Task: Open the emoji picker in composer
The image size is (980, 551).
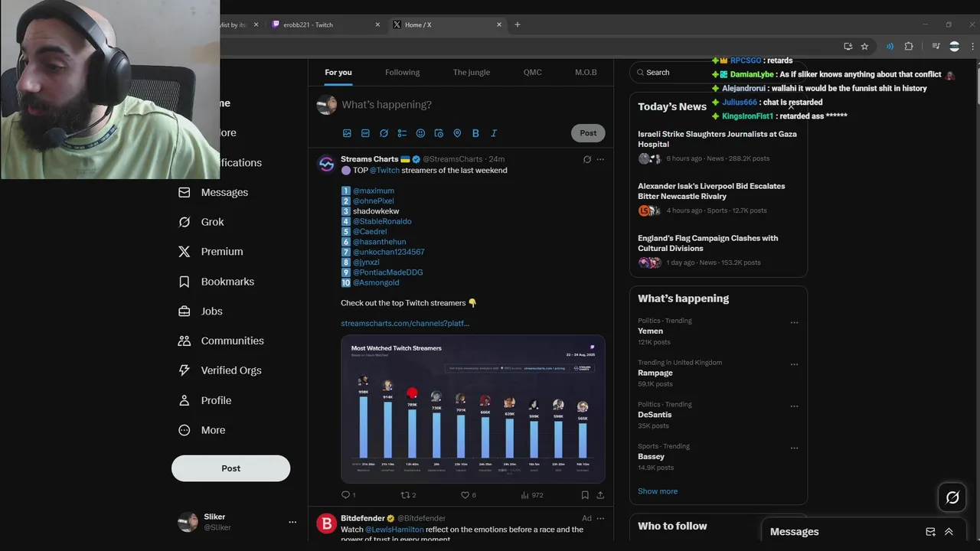Action: tap(420, 133)
